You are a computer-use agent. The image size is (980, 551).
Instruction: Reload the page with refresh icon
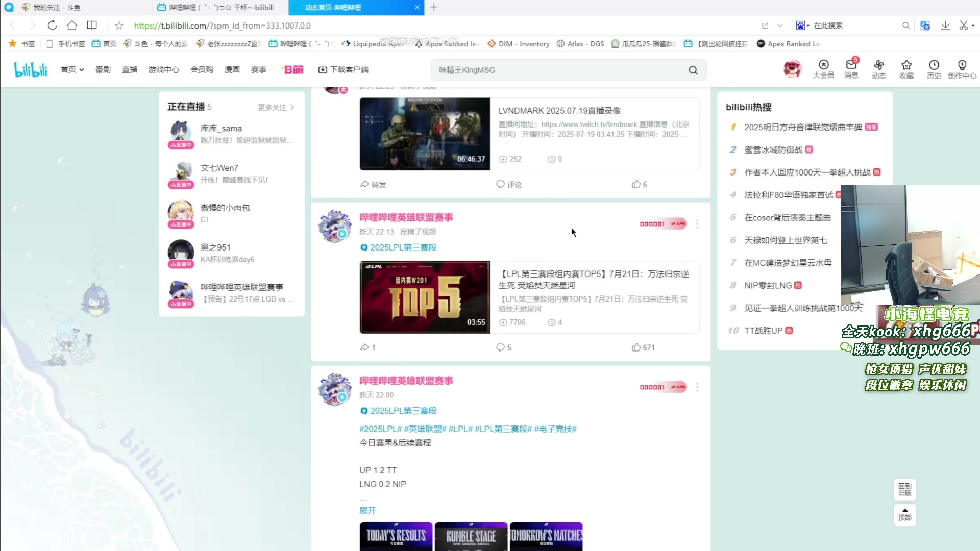tap(52, 26)
